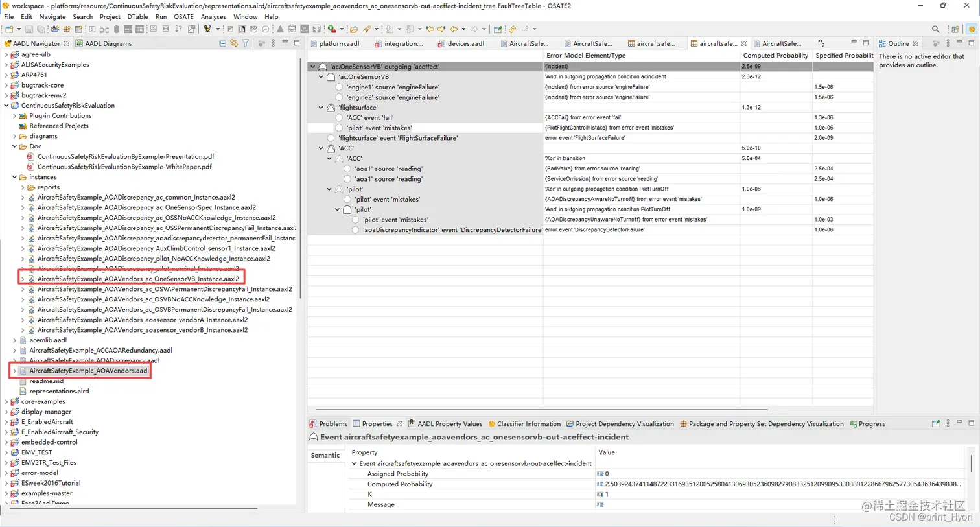Viewport: 980px width, 527px height.
Task: Open the dropdown arrow next to New icon
Action: point(18,29)
